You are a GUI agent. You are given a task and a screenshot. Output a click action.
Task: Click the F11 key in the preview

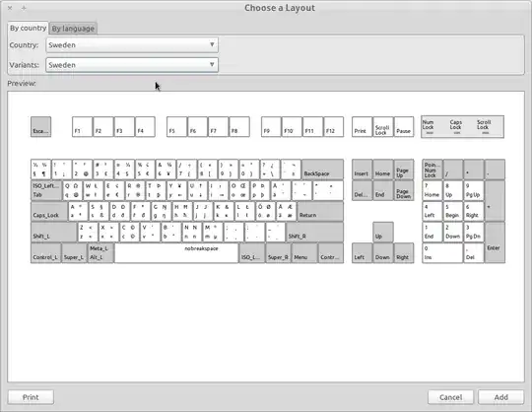point(313,127)
